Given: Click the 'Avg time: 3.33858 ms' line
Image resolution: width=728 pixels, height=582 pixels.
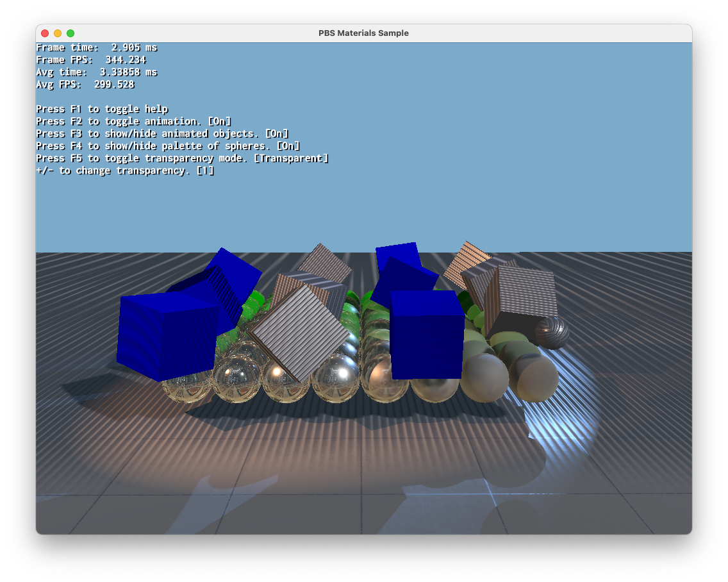Looking at the screenshot, I should 97,72.
